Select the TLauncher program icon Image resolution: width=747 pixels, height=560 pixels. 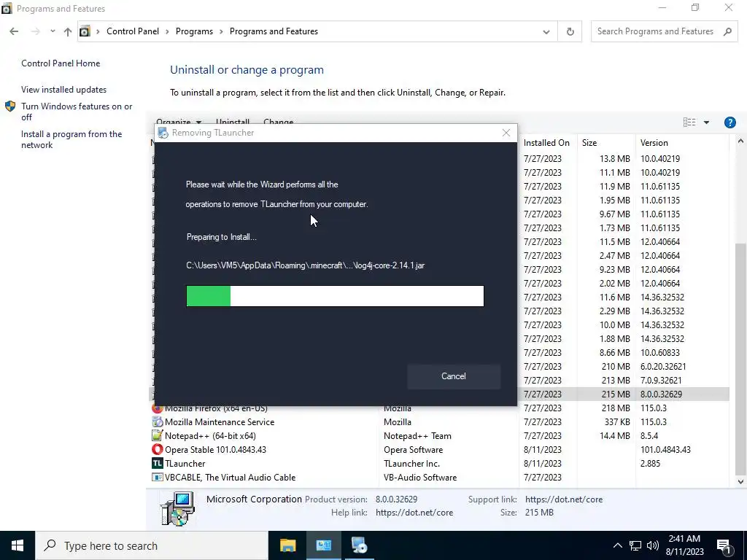(158, 463)
